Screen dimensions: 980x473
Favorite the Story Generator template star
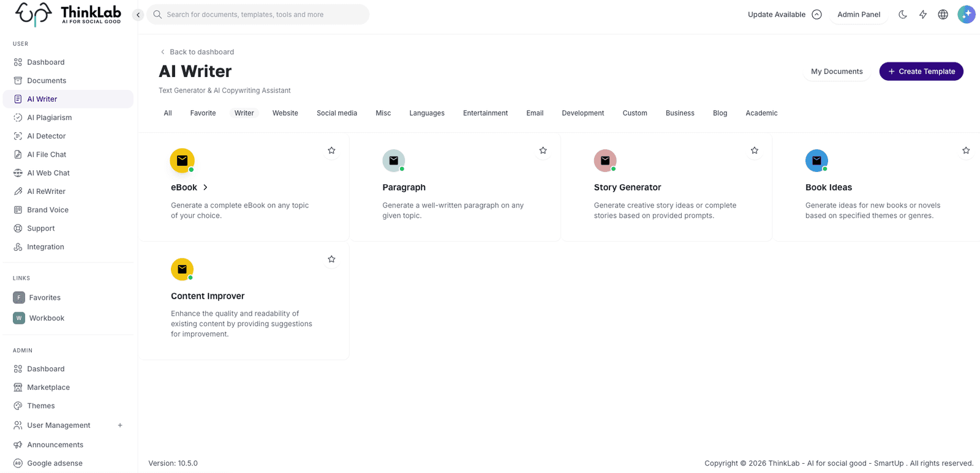(x=755, y=151)
